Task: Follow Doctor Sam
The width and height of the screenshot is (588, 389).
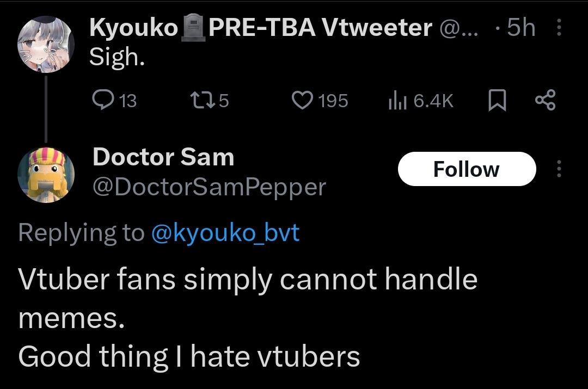Action: click(x=467, y=169)
